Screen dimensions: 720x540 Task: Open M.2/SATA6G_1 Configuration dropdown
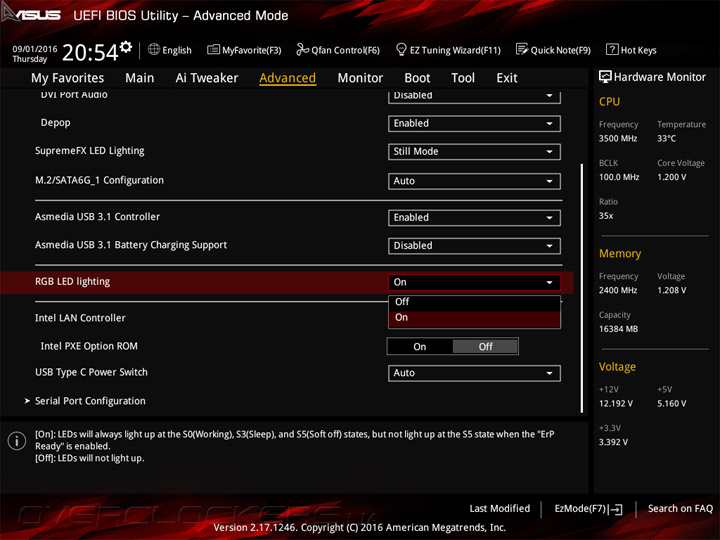click(x=474, y=181)
